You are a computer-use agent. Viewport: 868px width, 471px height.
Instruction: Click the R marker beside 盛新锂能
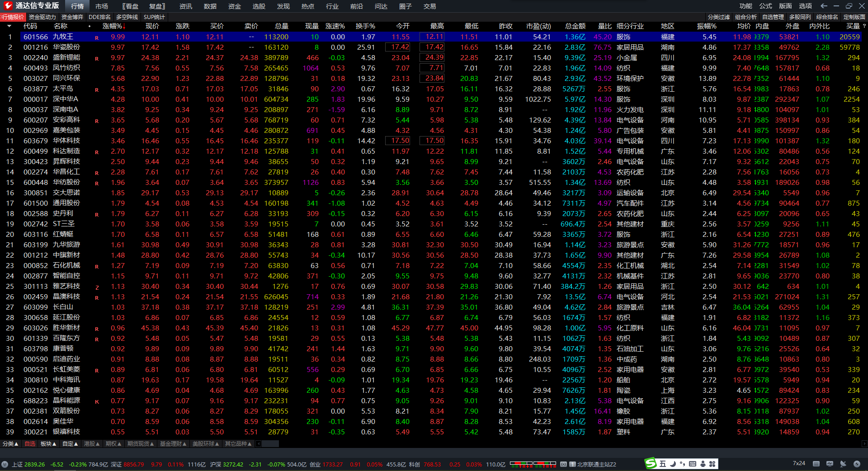point(97,59)
